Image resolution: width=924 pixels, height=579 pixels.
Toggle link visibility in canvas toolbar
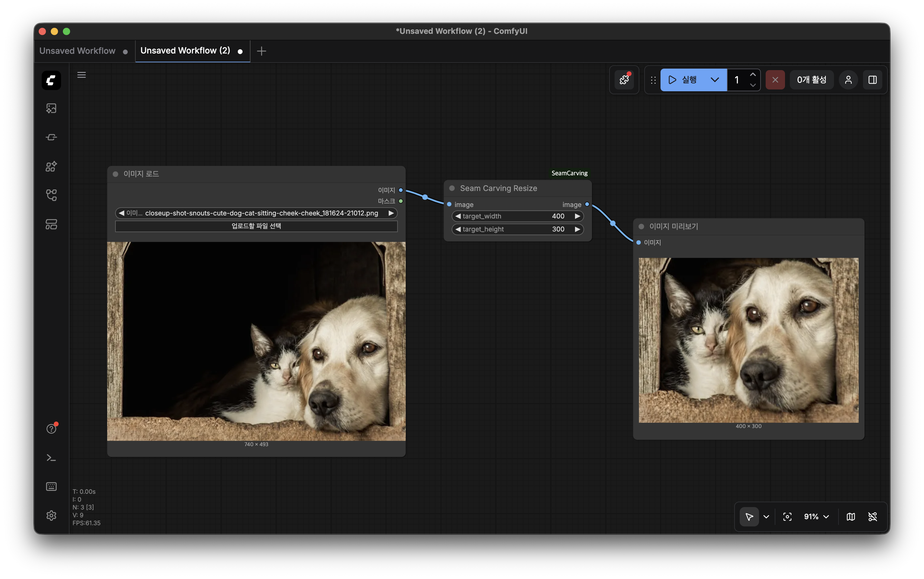(872, 516)
